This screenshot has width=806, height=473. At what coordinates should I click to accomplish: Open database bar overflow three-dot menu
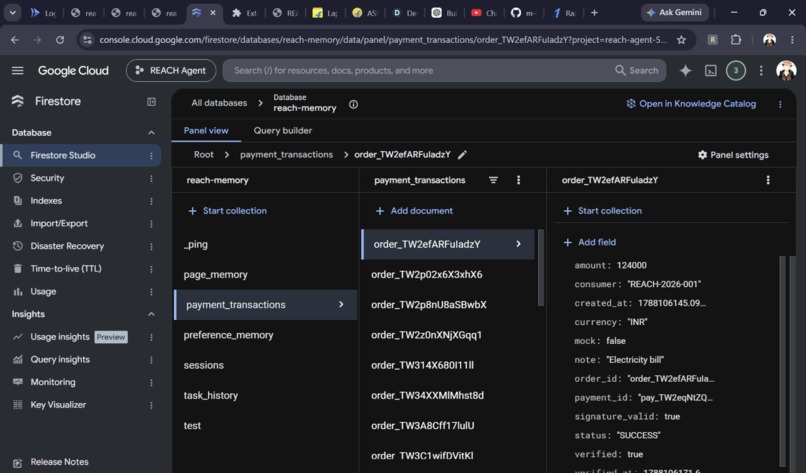point(780,104)
